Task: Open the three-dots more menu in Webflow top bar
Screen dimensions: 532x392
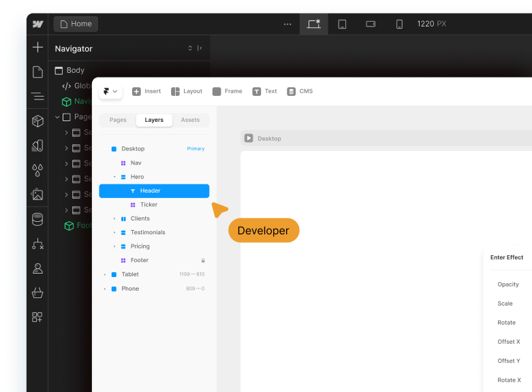Action: click(x=287, y=24)
